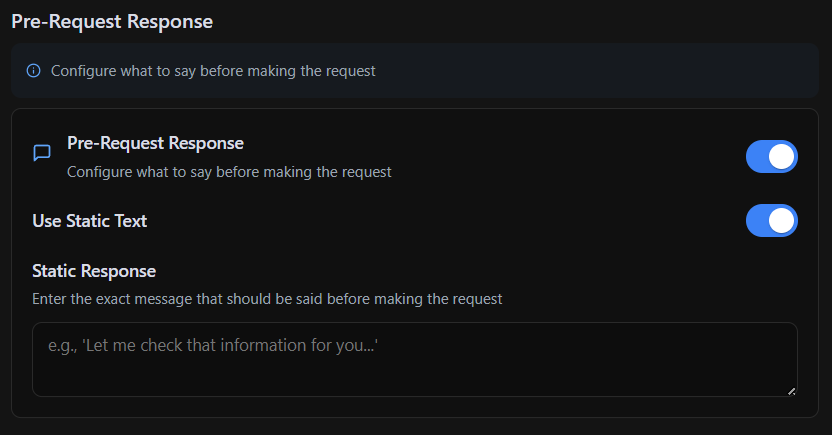Click the Static Response field label
Viewport: 832px width, 435px height.
coord(94,271)
